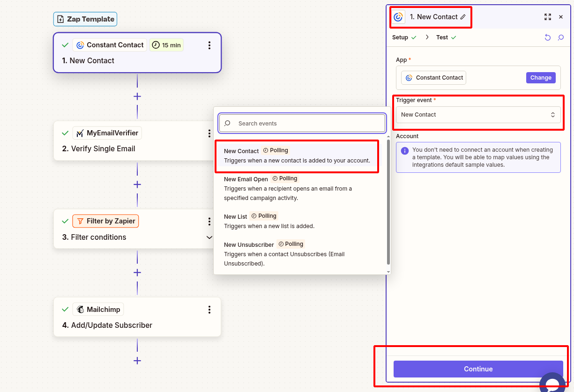Screen dimensions: 574x392
Task: Click green checkmark on step 1 card
Action: (x=65, y=44)
